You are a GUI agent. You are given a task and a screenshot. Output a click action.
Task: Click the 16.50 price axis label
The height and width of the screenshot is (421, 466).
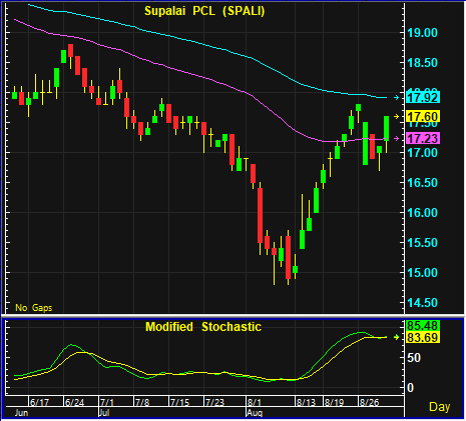click(422, 183)
